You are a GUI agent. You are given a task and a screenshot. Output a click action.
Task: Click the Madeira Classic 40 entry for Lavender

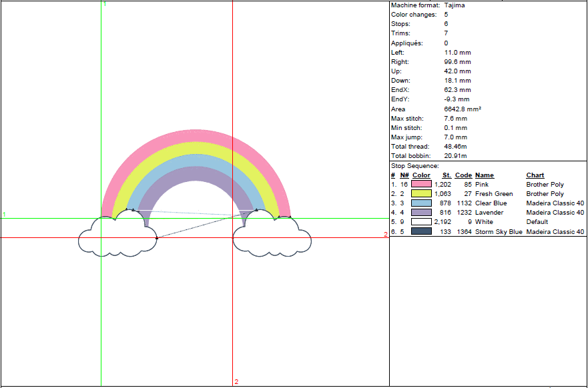555,213
